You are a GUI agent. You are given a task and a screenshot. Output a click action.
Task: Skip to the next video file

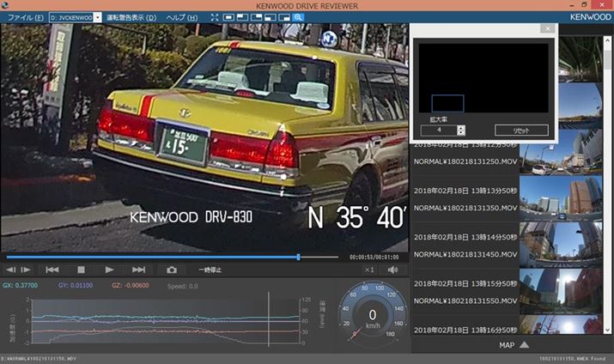click(138, 270)
